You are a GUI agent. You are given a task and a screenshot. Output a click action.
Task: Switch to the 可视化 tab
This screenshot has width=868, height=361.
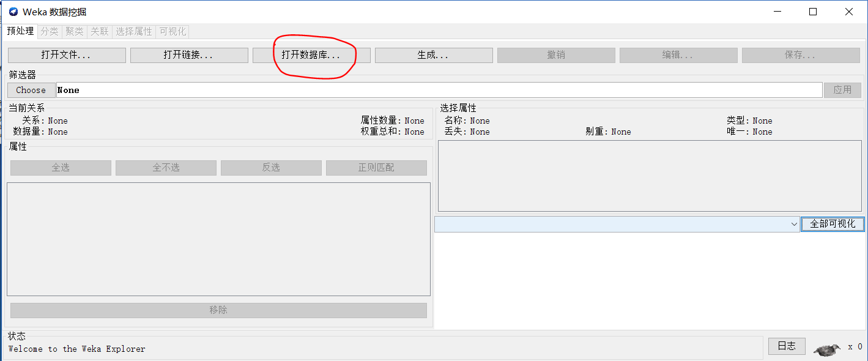click(x=172, y=31)
